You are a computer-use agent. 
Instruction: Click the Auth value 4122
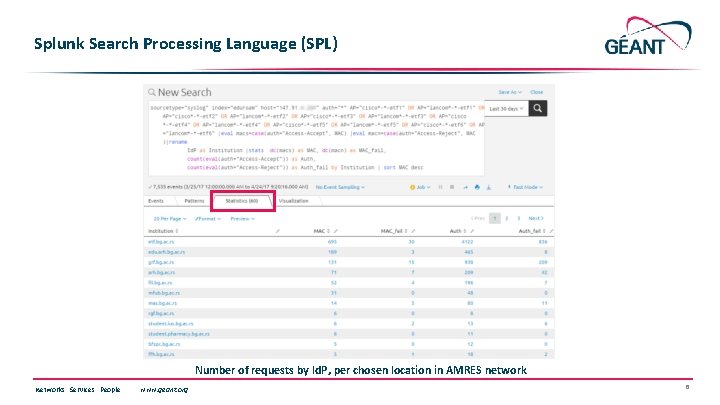click(467, 242)
